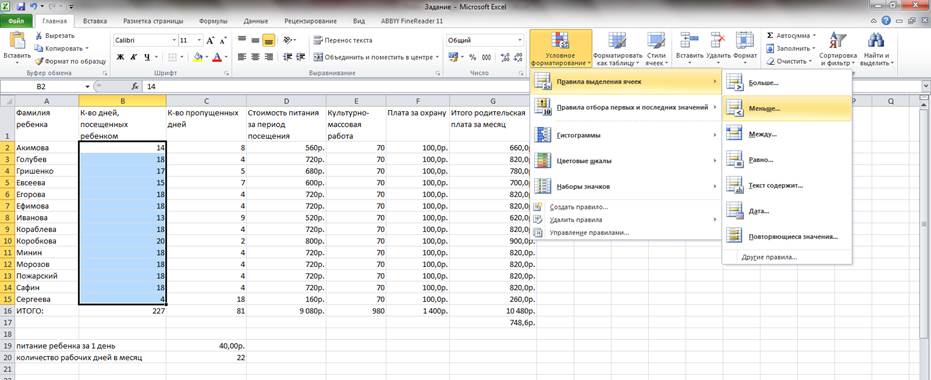
Task: Click the Формат cells icon
Action: (745, 40)
